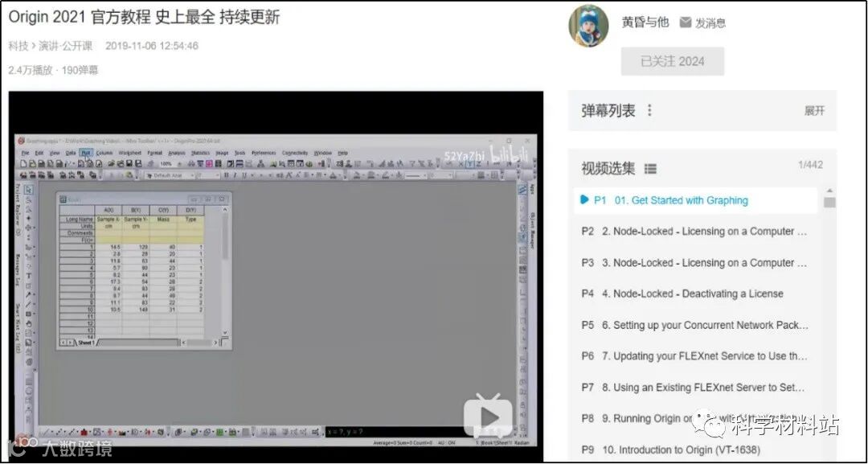This screenshot has height=464, width=868.
Task: Click the Long Name row label in Book1
Action: [77, 220]
